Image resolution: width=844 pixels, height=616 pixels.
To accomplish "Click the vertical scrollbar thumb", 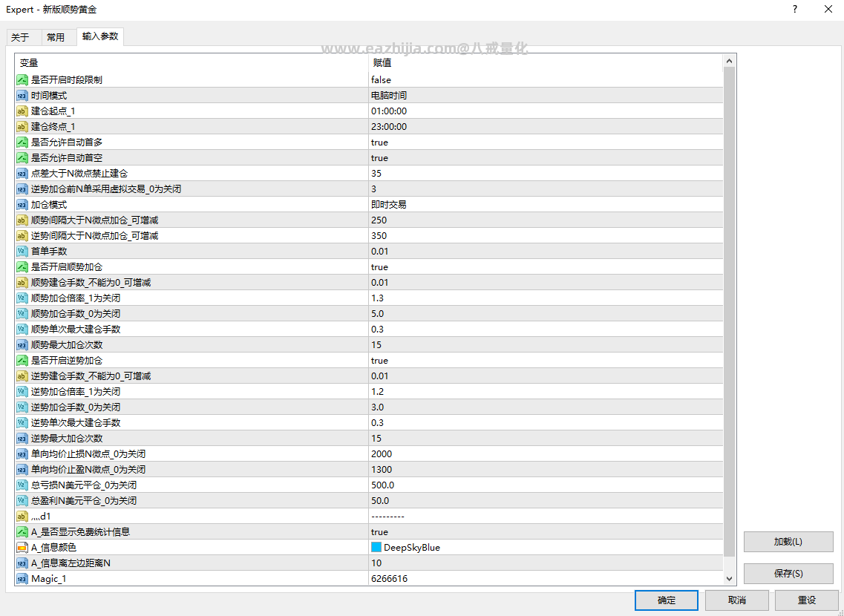I will [x=730, y=312].
